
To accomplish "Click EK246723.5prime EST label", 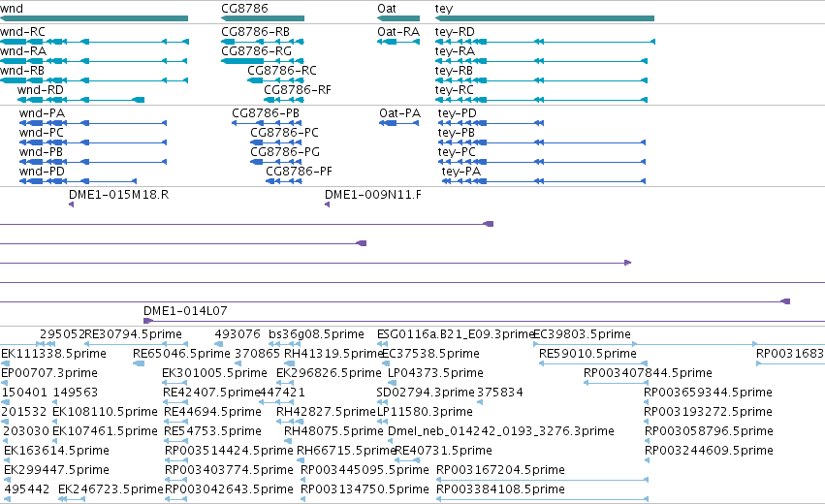I will click(111, 489).
